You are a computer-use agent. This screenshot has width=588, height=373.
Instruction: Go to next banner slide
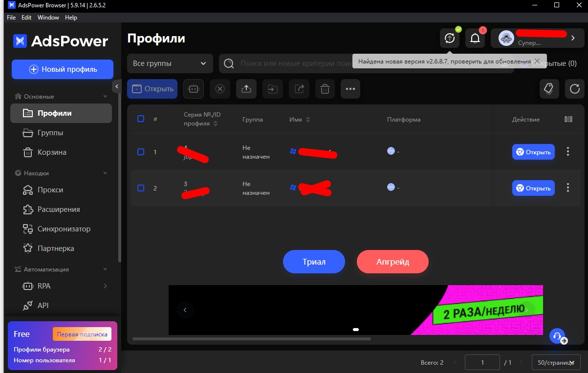click(527, 310)
